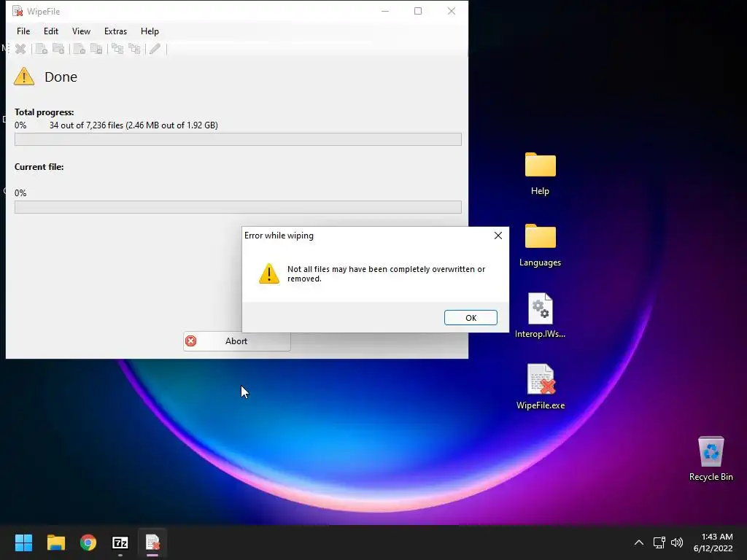Open File Explorer from the taskbar
Screen dimensions: 747x560
pos(55,542)
